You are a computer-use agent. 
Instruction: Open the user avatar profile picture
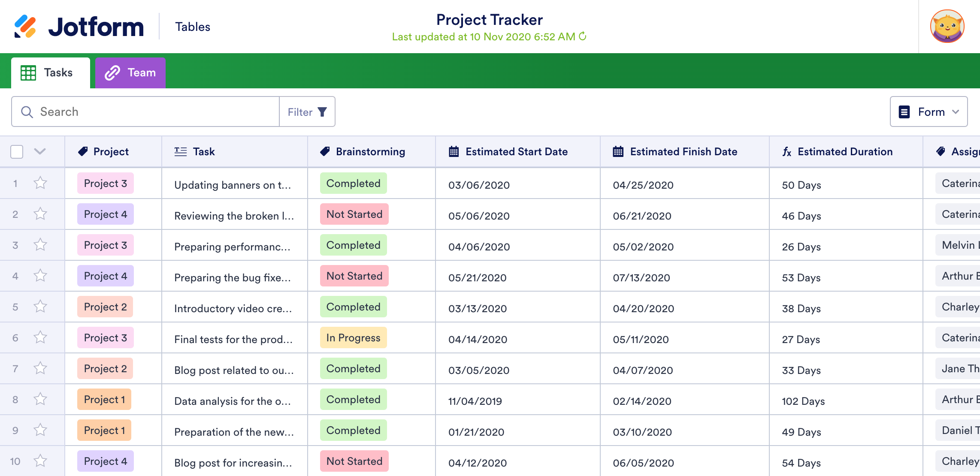coord(947,27)
